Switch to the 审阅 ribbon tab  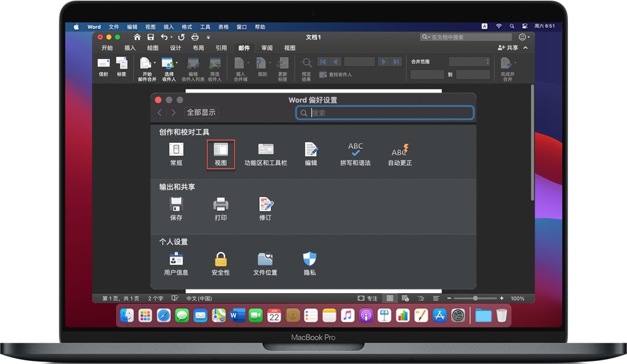click(267, 47)
